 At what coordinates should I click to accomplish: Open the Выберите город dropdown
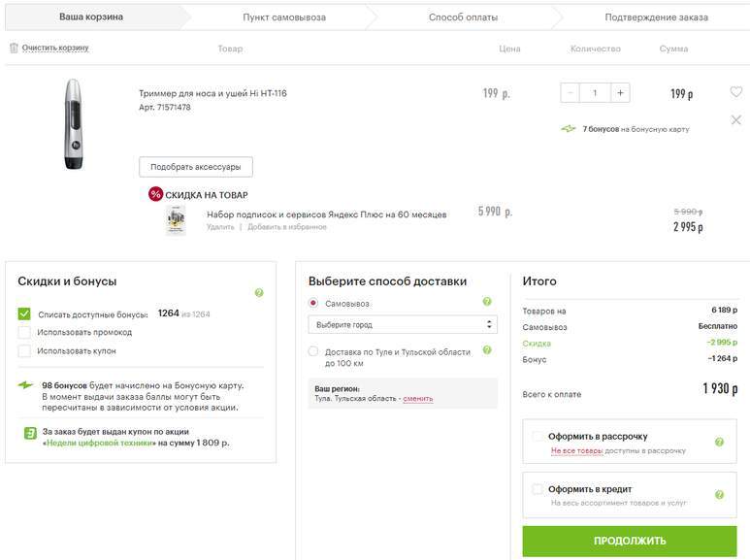pyautogui.click(x=403, y=324)
